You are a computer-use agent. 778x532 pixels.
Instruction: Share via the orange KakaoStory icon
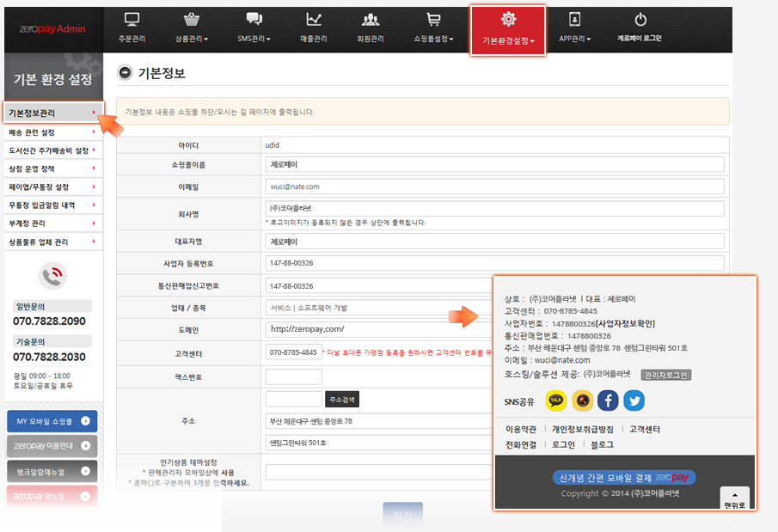pyautogui.click(x=583, y=401)
